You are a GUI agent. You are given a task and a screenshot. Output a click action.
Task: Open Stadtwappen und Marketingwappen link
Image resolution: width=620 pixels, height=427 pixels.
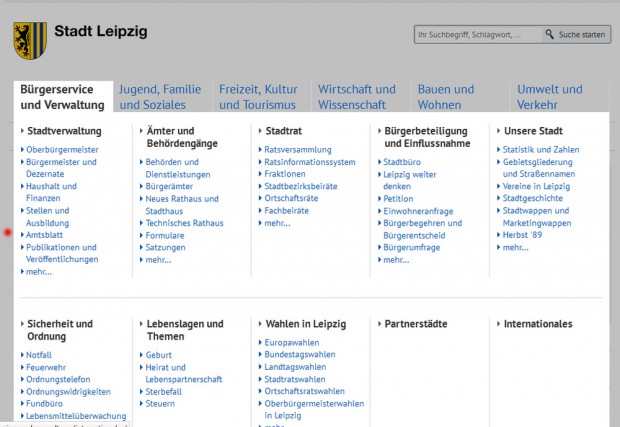point(537,217)
